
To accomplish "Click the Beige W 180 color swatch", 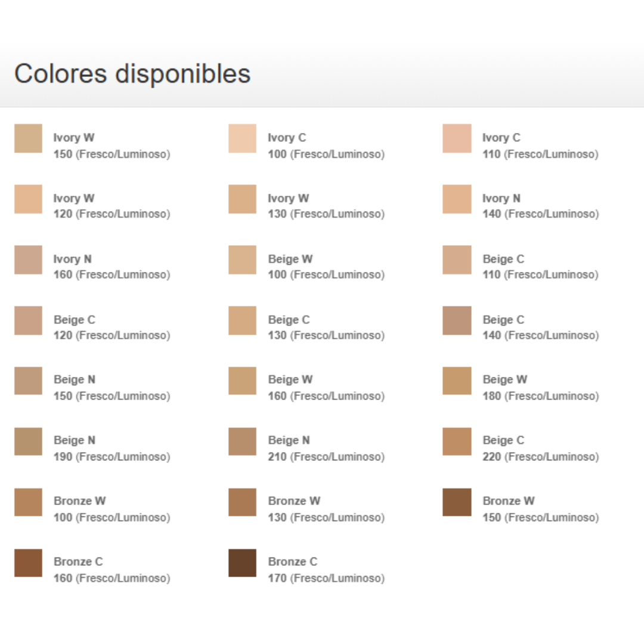I will coord(457,381).
